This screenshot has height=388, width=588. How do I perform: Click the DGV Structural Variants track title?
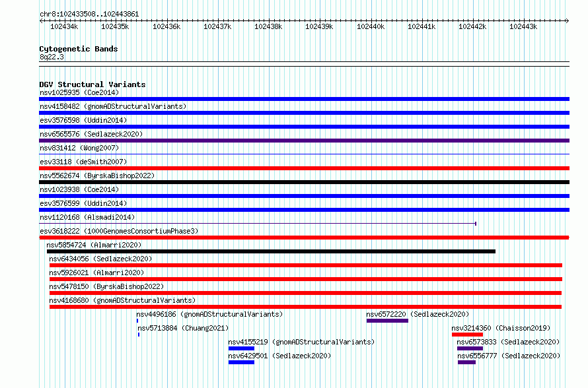point(92,84)
